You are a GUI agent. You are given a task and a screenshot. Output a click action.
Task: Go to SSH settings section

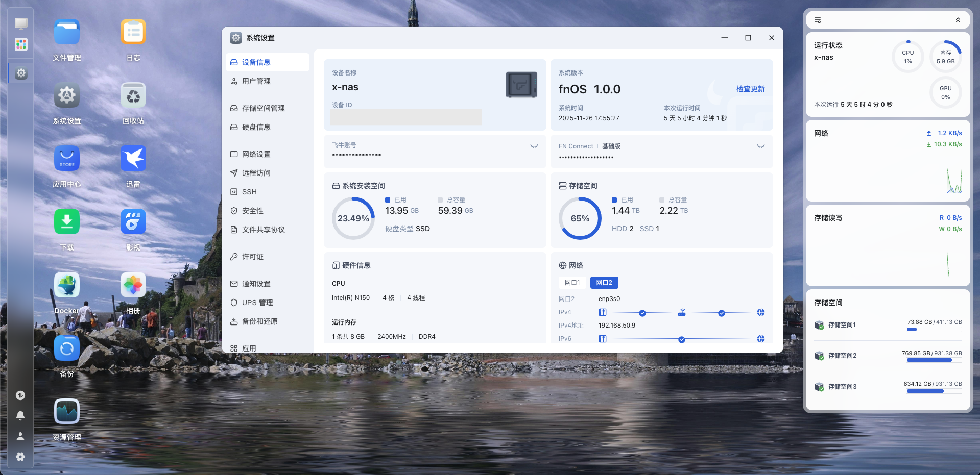tap(249, 192)
